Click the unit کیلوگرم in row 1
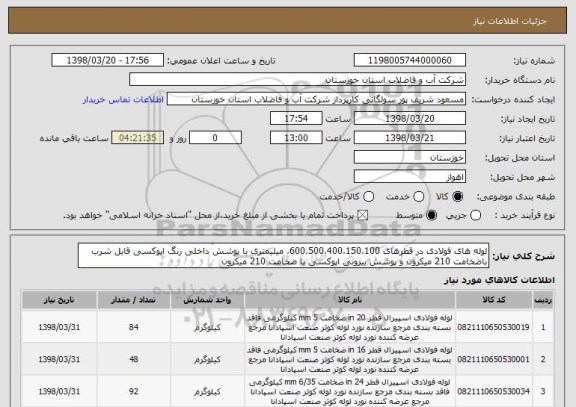Viewport: 576px width, 407px height. 207,327
